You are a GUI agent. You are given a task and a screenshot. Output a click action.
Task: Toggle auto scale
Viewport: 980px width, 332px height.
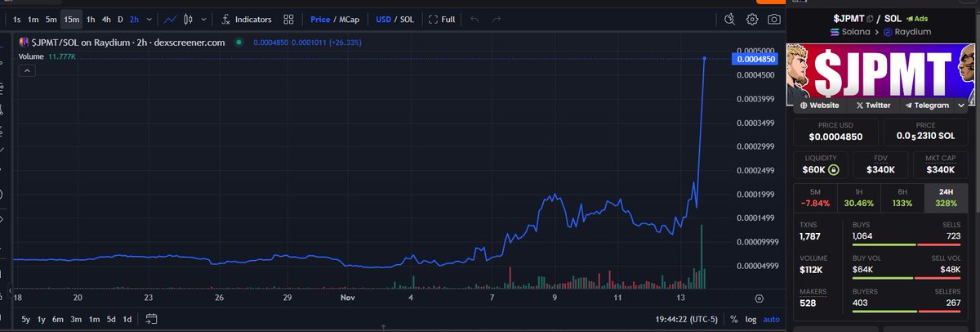[x=772, y=319]
